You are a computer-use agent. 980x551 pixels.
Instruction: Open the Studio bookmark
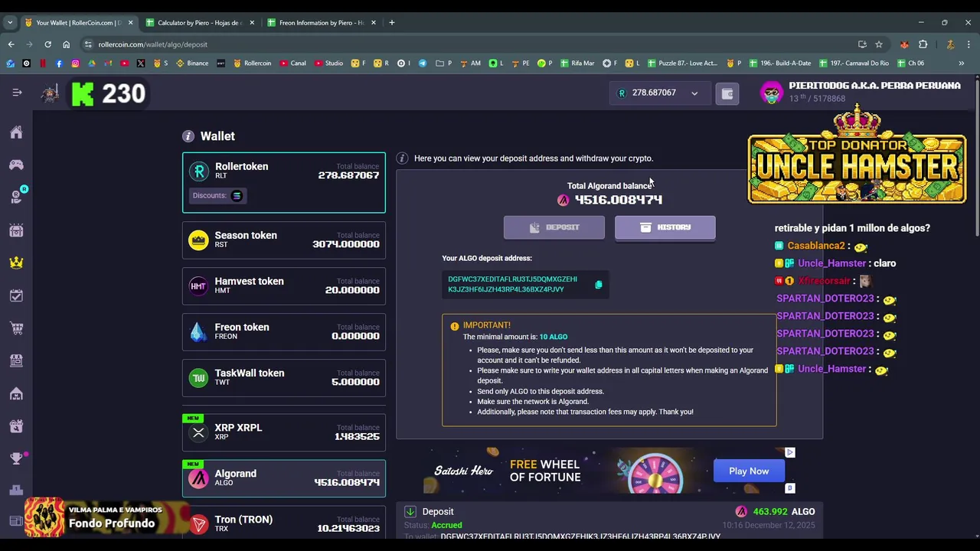tap(328, 63)
